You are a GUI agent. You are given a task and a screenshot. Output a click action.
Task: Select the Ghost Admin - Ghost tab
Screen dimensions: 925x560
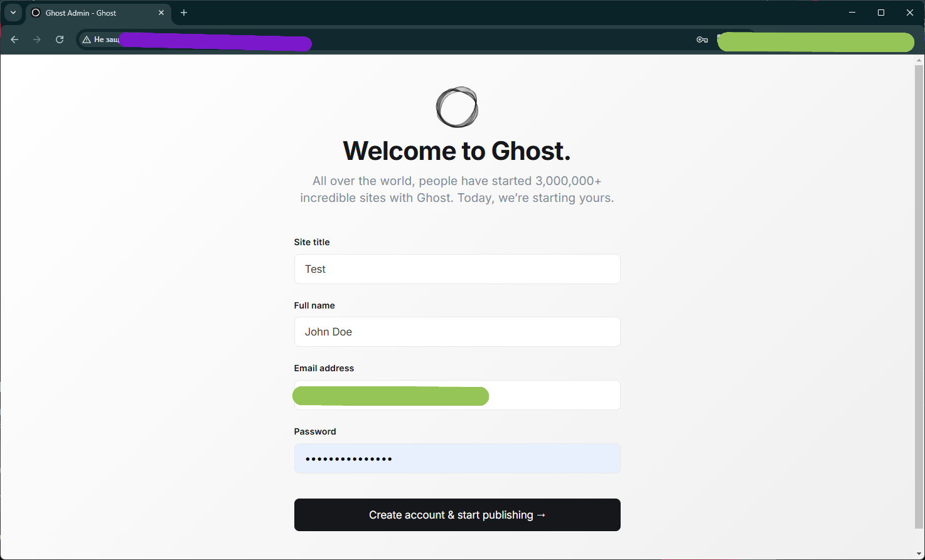99,13
